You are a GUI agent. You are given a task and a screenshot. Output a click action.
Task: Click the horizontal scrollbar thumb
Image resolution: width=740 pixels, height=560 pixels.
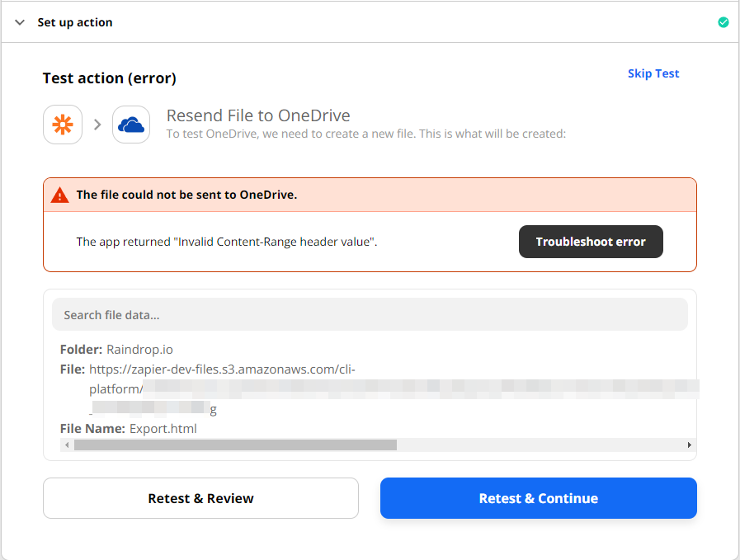[235, 445]
